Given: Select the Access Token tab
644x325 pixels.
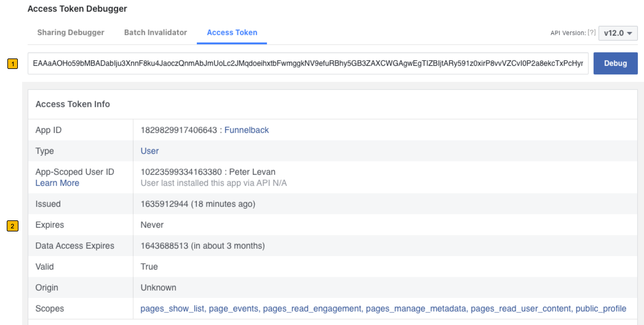Looking at the screenshot, I should tap(232, 33).
